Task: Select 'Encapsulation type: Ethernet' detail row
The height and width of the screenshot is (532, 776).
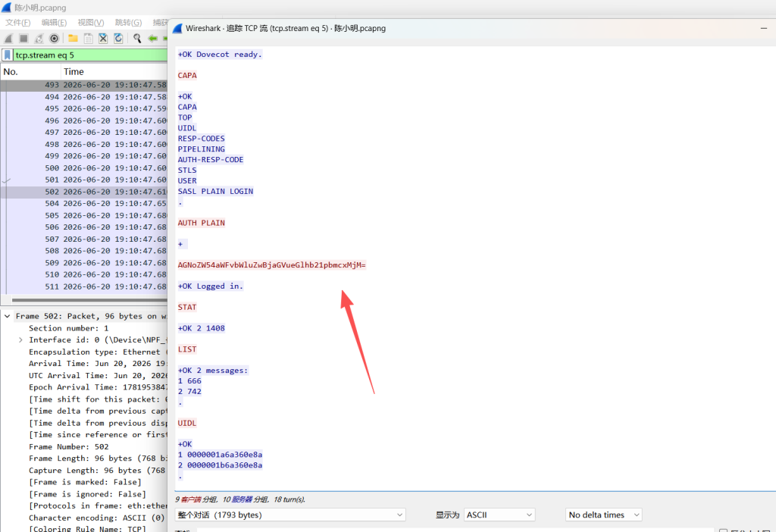Action: pyautogui.click(x=98, y=352)
